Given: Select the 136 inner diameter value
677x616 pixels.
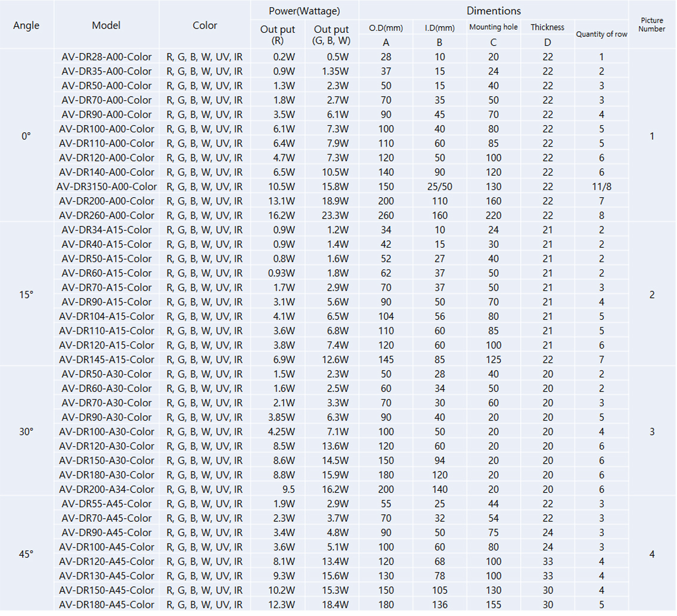Looking at the screenshot, I should pyautogui.click(x=440, y=605).
